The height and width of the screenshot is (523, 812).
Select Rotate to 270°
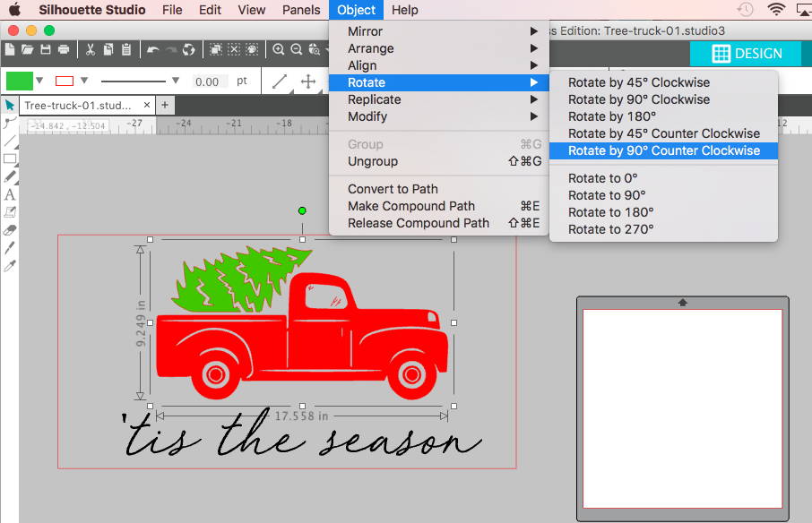[663, 229]
